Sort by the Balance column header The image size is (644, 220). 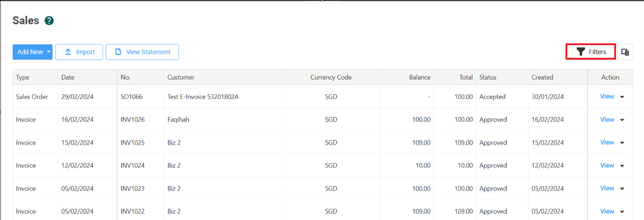pyautogui.click(x=420, y=77)
